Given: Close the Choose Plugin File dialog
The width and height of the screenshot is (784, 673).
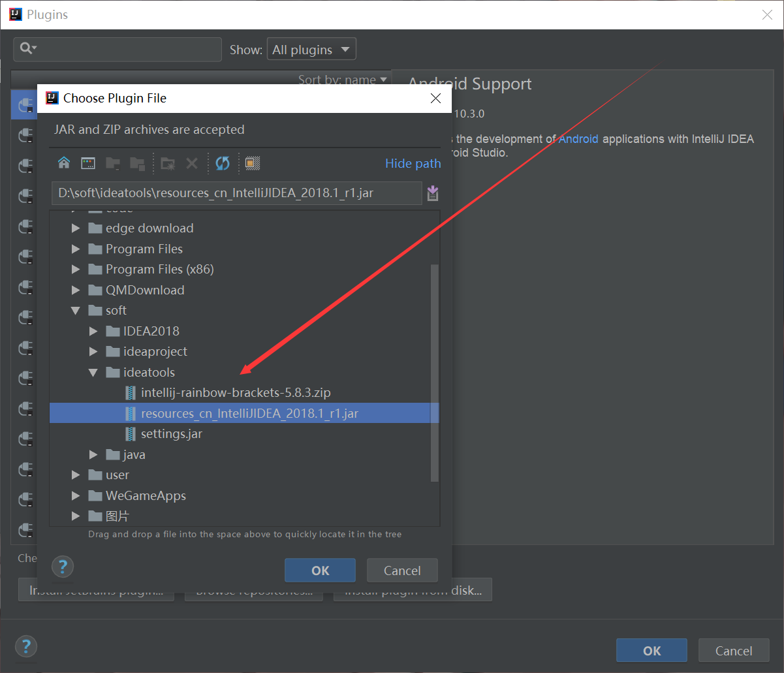Looking at the screenshot, I should click(x=436, y=99).
